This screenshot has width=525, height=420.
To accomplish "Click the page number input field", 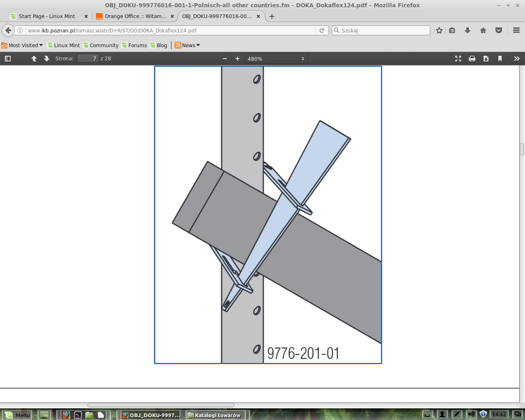I will pyautogui.click(x=88, y=59).
